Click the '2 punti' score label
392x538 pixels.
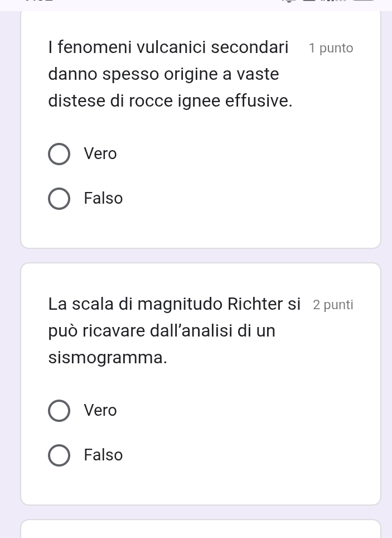click(333, 305)
